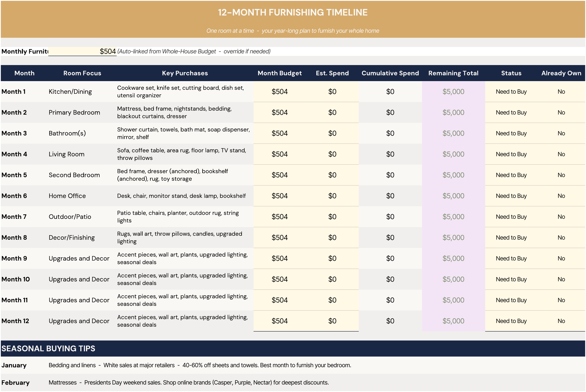Click Month 4 key purchases sofa text
The width and height of the screenshot is (586, 392).
(182, 154)
